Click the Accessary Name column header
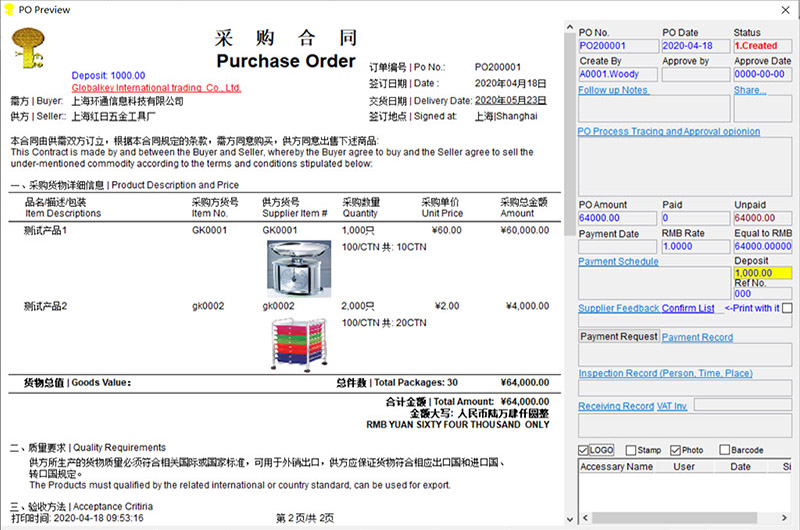This screenshot has height=530, width=800. point(616,466)
